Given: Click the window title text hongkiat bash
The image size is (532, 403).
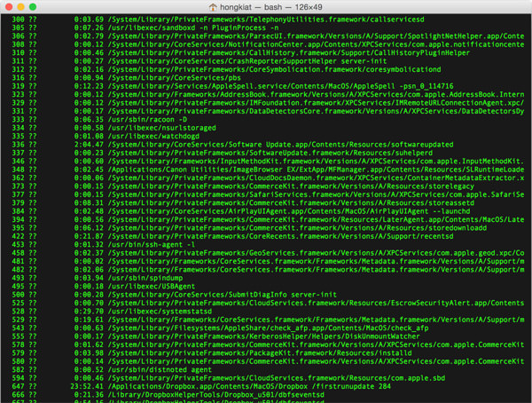Looking at the screenshot, I should click(271, 7).
